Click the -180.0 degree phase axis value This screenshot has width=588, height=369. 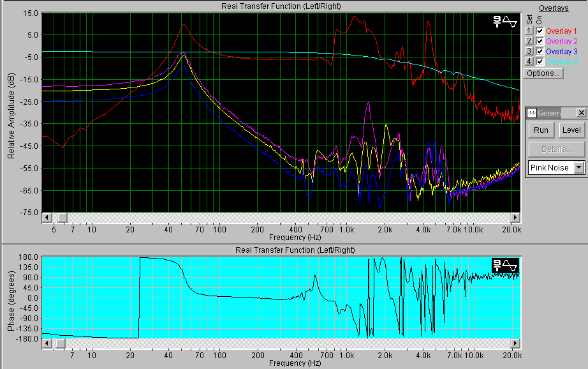pyautogui.click(x=27, y=338)
